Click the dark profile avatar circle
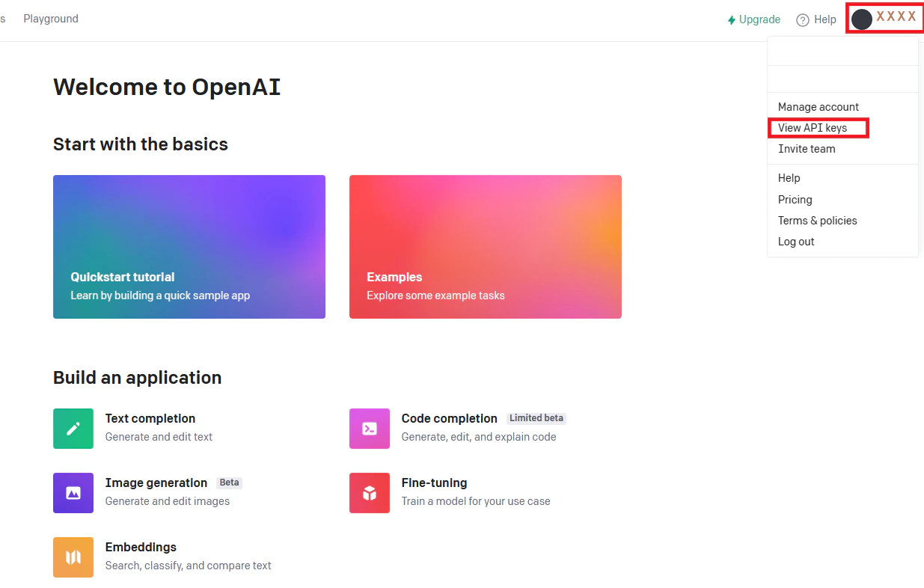924x588 pixels. pos(862,19)
